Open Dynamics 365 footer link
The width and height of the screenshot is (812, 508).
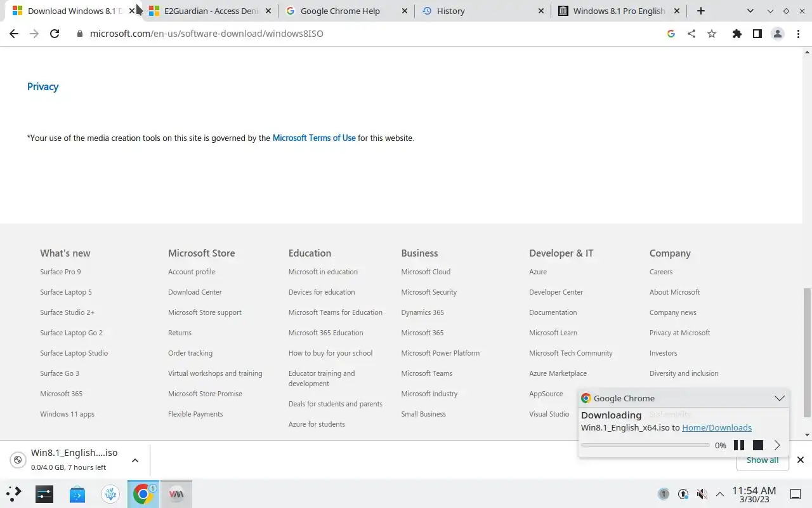(422, 312)
